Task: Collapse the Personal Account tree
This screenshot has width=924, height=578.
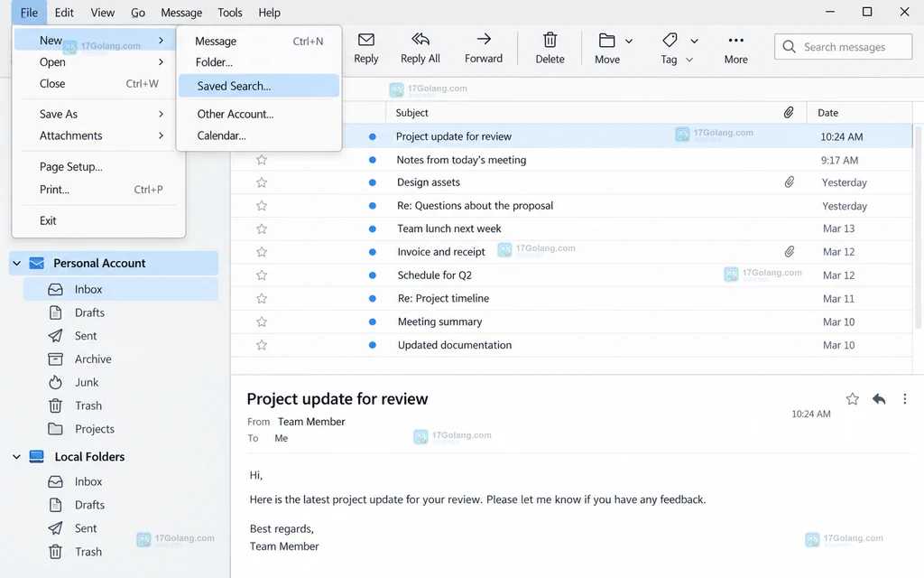Action: point(17,263)
